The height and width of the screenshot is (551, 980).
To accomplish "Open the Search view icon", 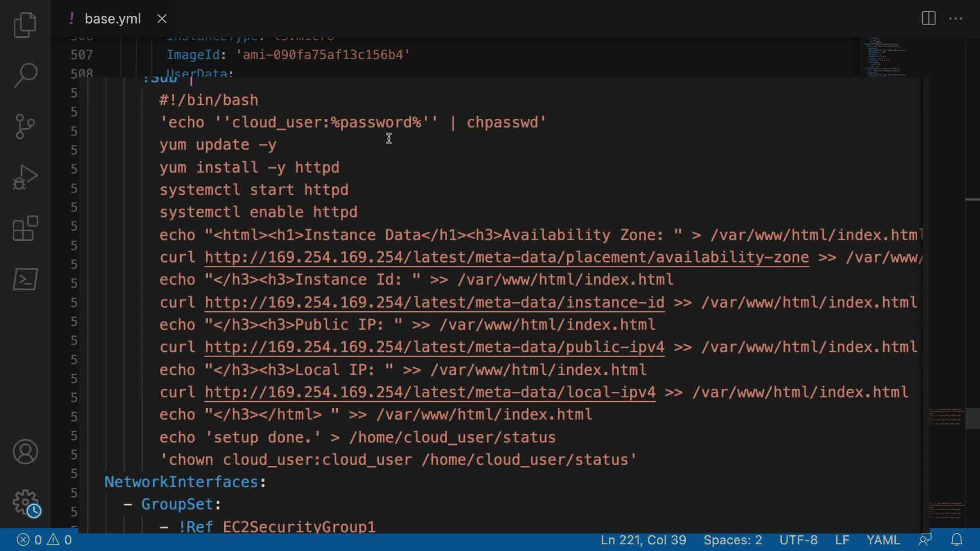I will click(25, 75).
